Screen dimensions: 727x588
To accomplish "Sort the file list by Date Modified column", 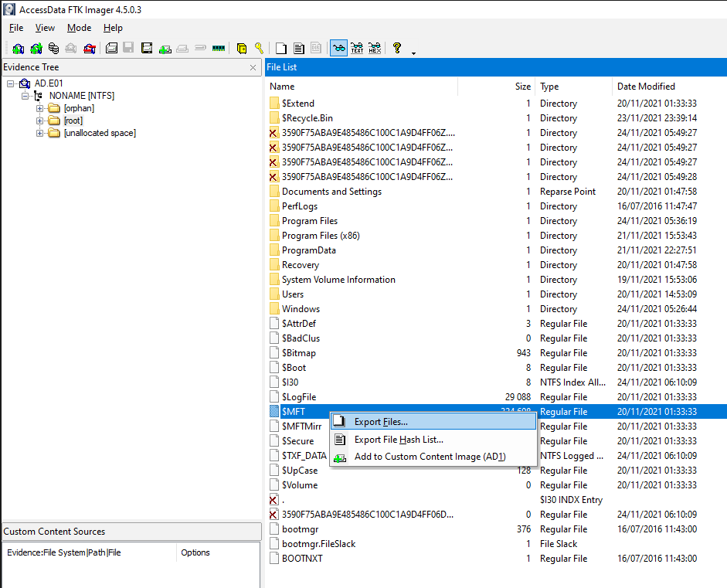I will click(645, 87).
